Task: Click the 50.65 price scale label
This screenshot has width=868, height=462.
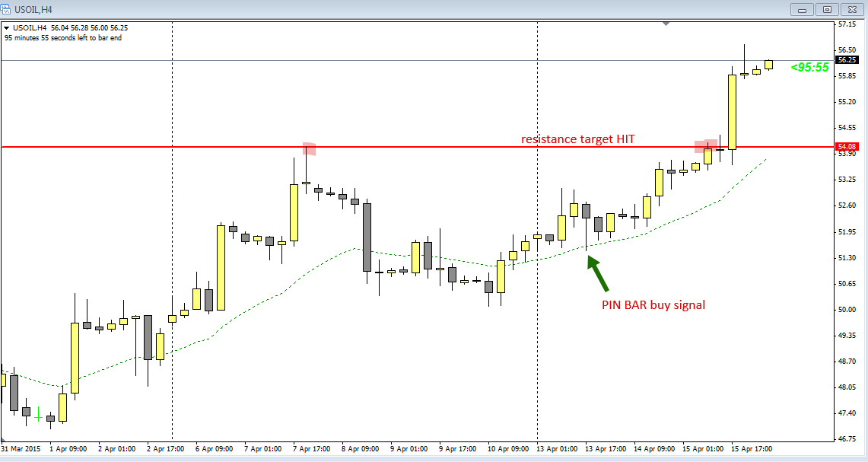Action: [x=847, y=284]
